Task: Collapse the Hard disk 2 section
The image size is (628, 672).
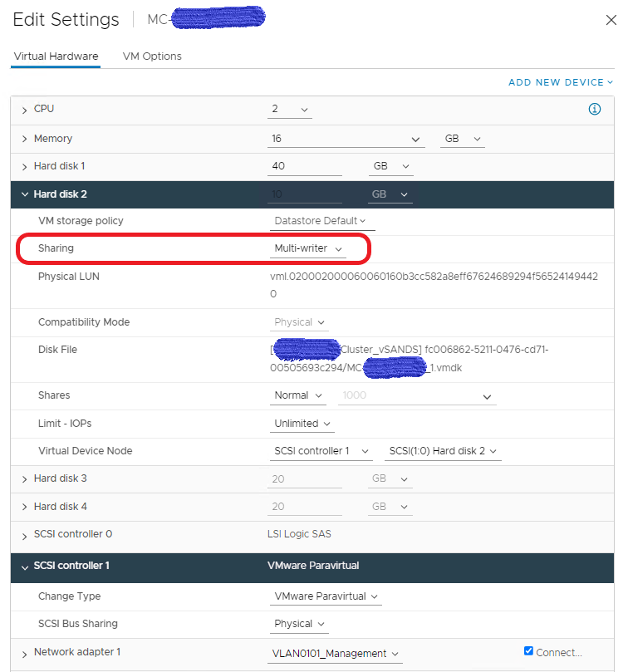Action: [x=24, y=194]
